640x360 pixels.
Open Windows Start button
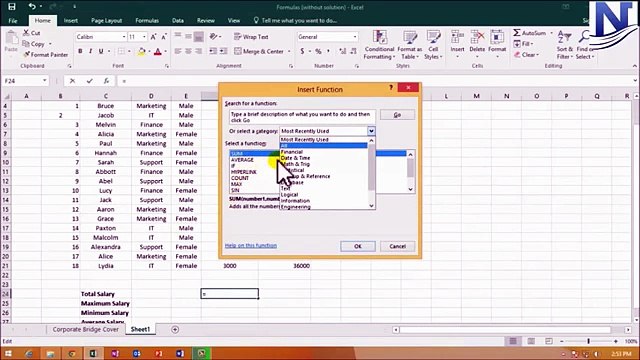(x=8, y=353)
